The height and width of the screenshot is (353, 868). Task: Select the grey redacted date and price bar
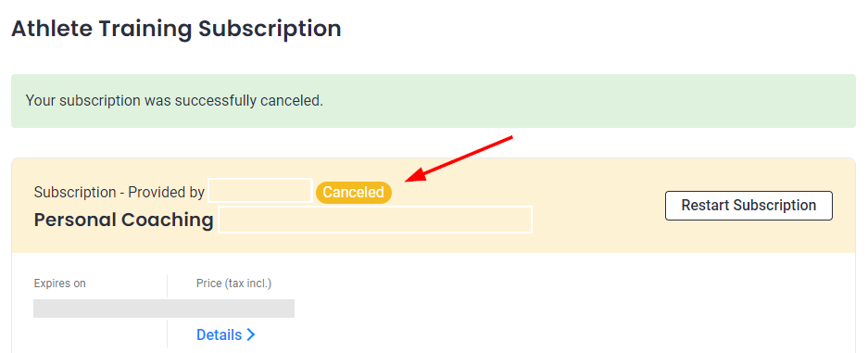click(164, 309)
